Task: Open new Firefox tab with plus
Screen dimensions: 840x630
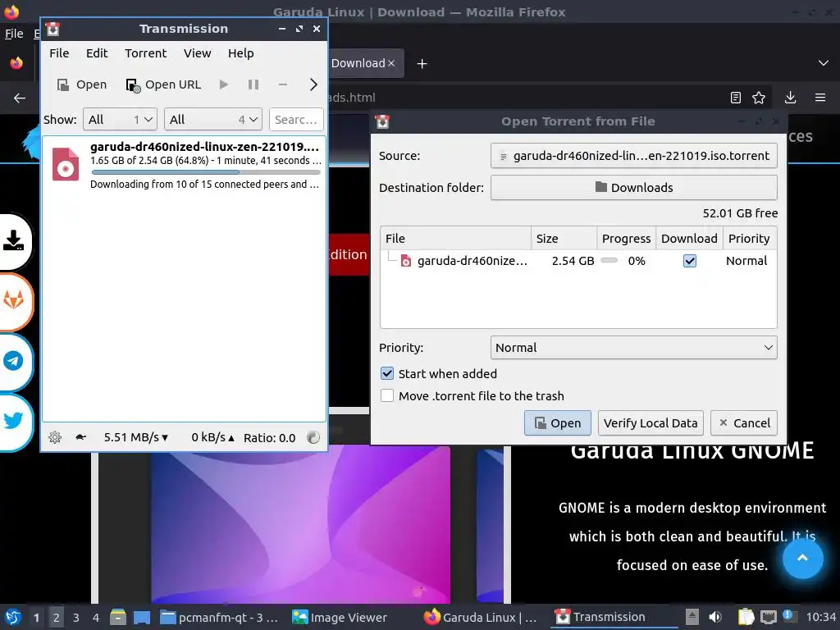Action: pos(422,64)
